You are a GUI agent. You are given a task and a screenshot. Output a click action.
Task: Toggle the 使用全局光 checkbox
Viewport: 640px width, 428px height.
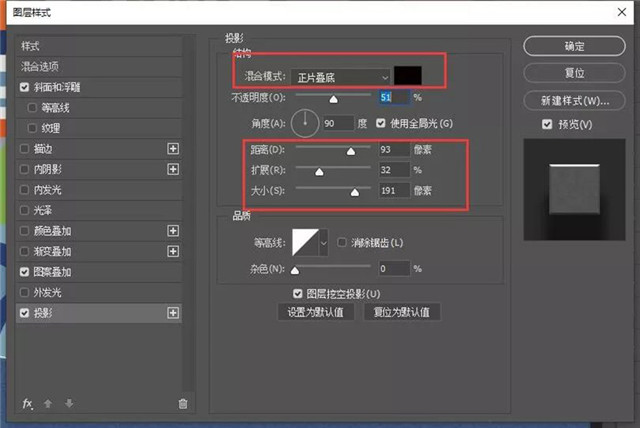click(x=381, y=123)
